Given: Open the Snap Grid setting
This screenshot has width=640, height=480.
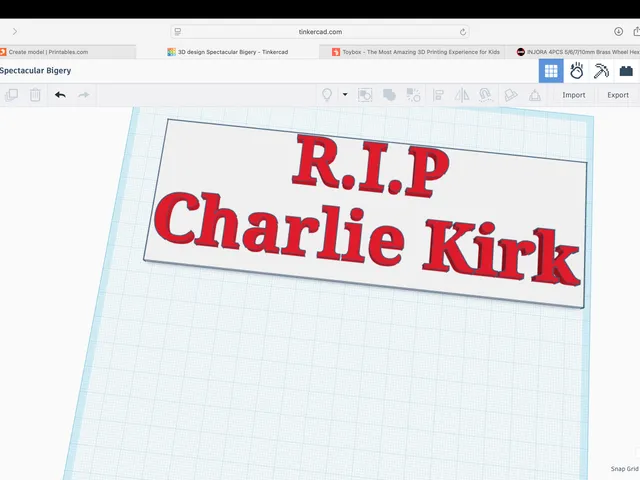Looking at the screenshot, I should (624, 469).
